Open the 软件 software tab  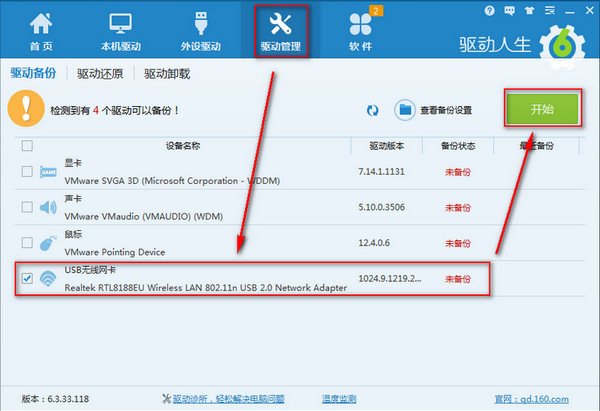pos(360,31)
